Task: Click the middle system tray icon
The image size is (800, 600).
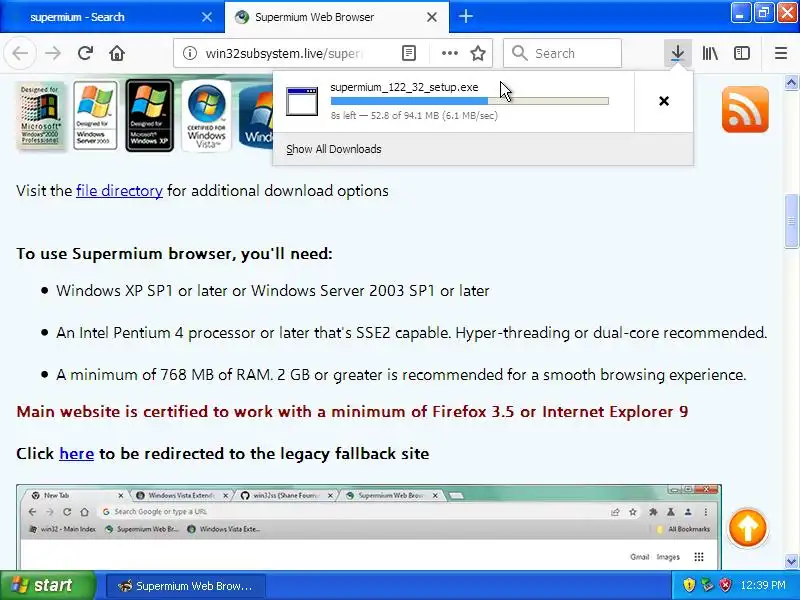Action: tap(707, 585)
